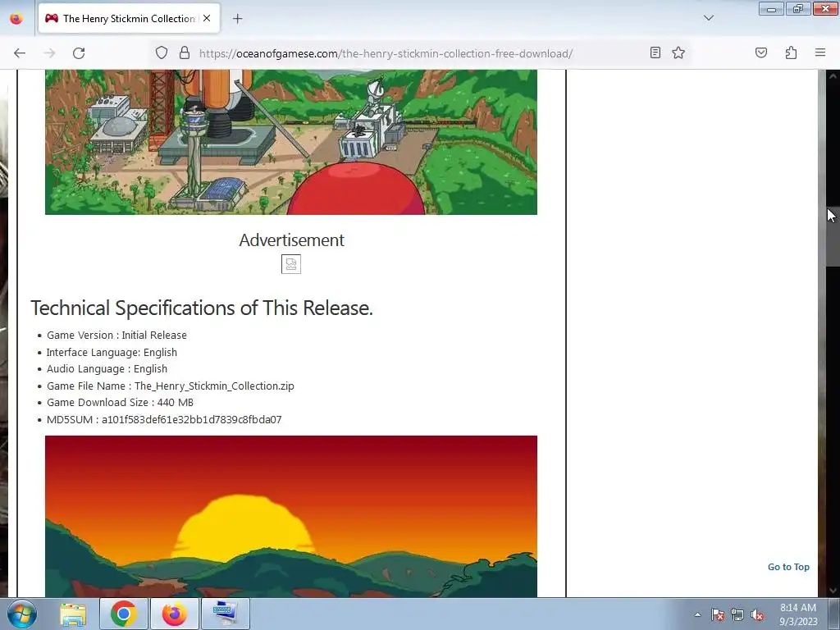
Task: Open tracking protection shield info
Action: [x=162, y=52]
